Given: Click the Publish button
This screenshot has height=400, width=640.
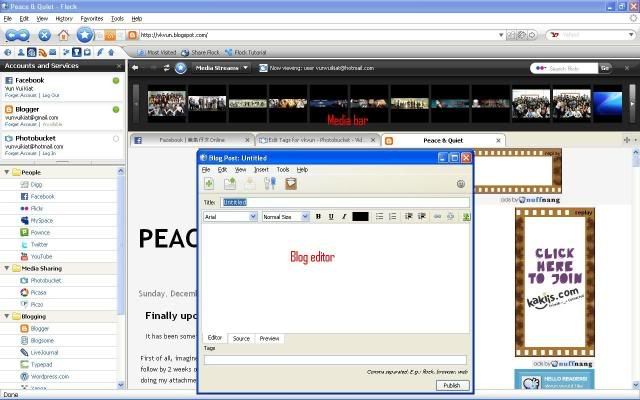Looking at the screenshot, I should (452, 385).
